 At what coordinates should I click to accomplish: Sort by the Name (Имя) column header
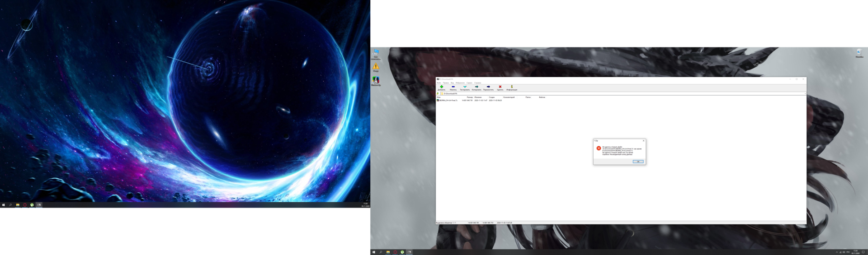439,97
